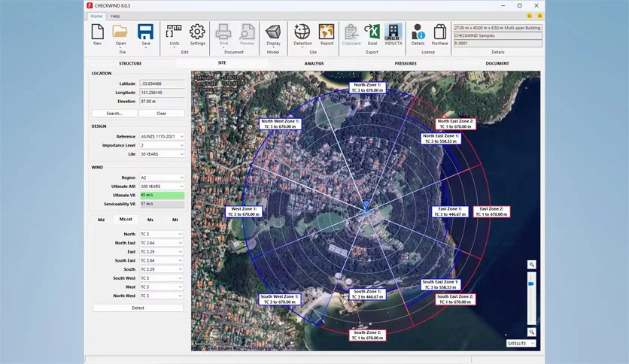Click the blue location pin on map
Viewport: 629px width, 364px height.
[x=366, y=205]
